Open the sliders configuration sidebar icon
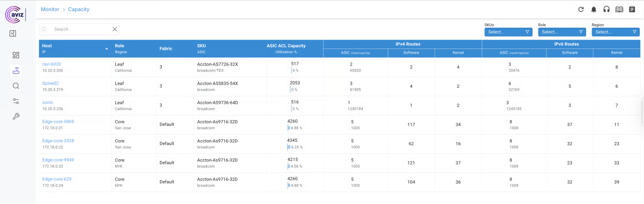This screenshot has height=204, width=644. coord(16,101)
